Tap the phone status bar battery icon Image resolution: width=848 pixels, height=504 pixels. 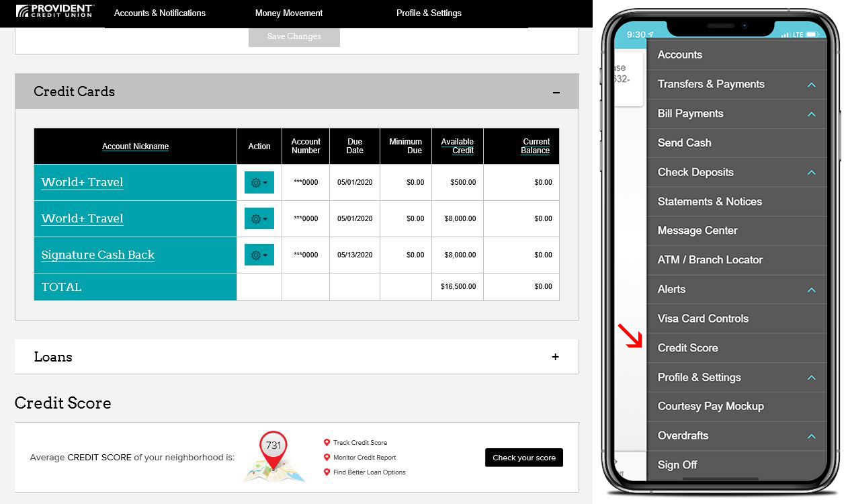point(812,34)
